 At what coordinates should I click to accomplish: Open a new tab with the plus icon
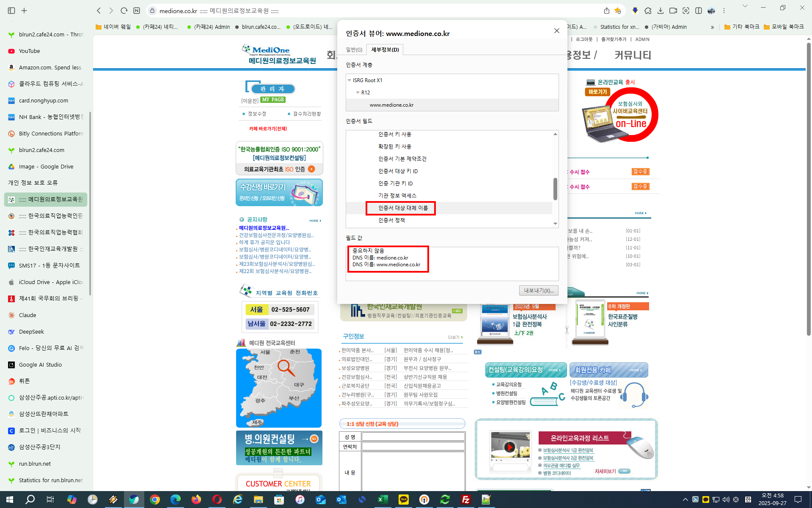pyautogui.click(x=24, y=11)
